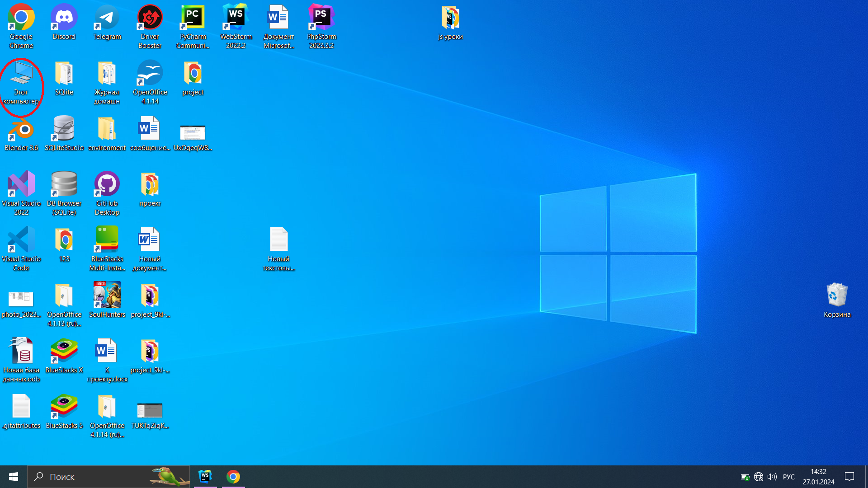Open the notification center
The width and height of the screenshot is (868, 488).
tap(849, 477)
